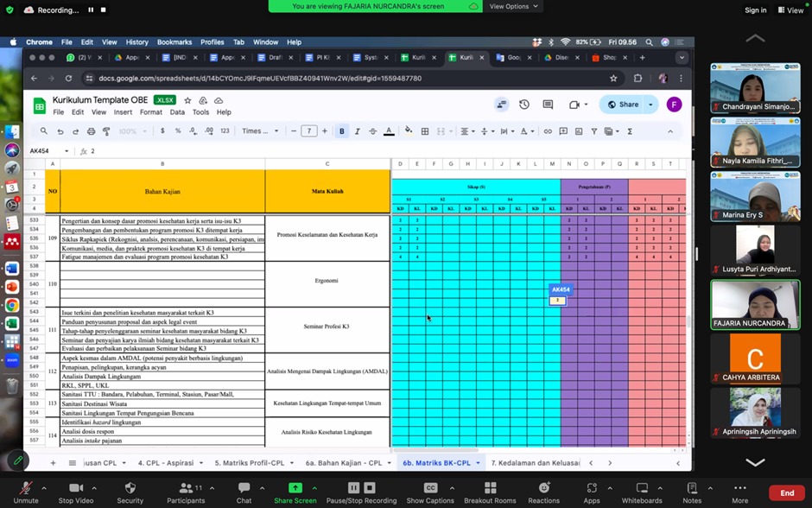Viewport: 812px width, 508px height.
Task: Star the Kurikulum Template OBE document
Action: (187, 100)
